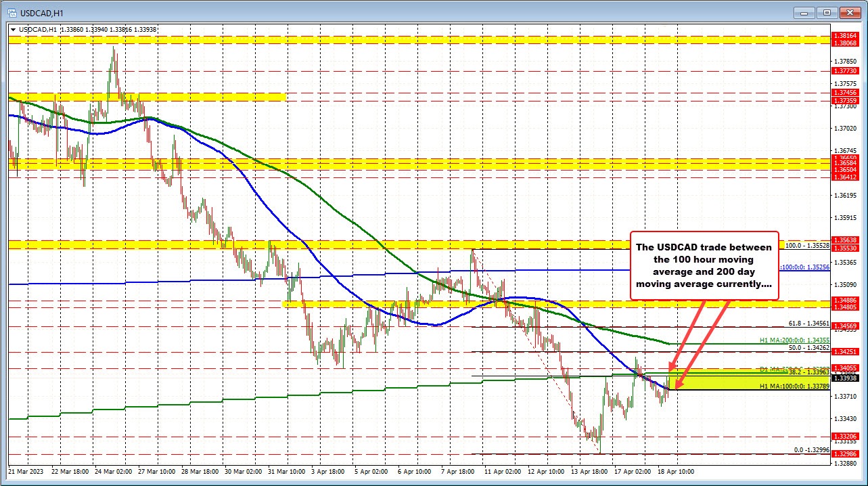This screenshot has width=868, height=486.
Task: Click the OHLC values 1.33860 1.33940 1.33816 1.33938
Action: [x=109, y=30]
